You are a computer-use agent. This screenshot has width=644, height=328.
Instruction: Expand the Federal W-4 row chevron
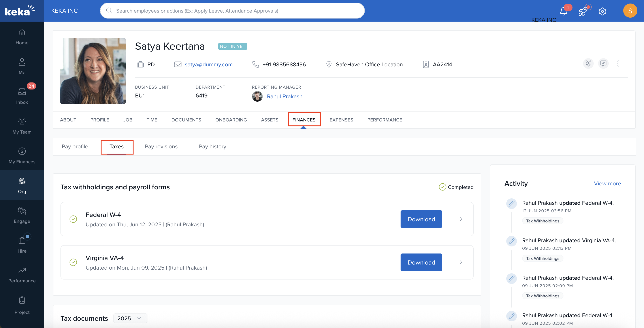[x=461, y=219]
